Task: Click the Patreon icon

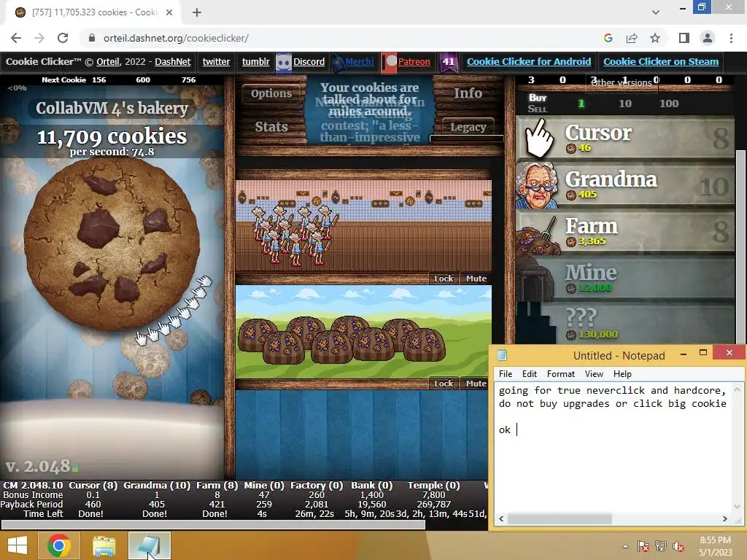Action: (x=390, y=62)
